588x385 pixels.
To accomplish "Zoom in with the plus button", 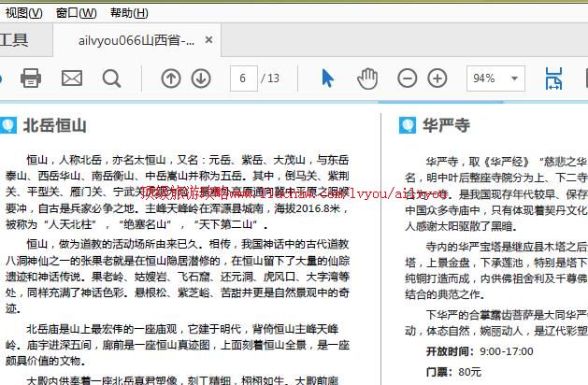I will (x=437, y=78).
